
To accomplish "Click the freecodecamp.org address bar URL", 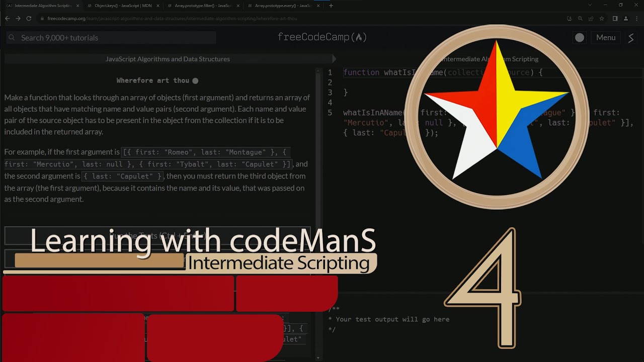I will (x=172, y=19).
